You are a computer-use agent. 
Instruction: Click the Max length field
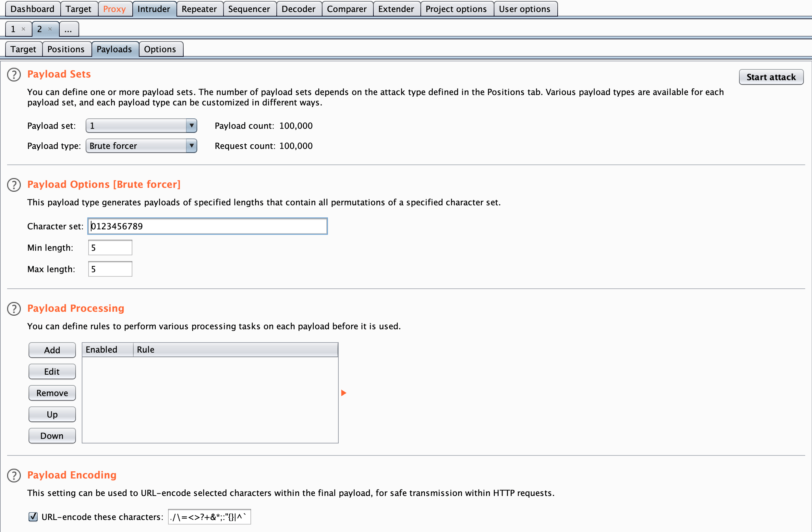pyautogui.click(x=110, y=269)
